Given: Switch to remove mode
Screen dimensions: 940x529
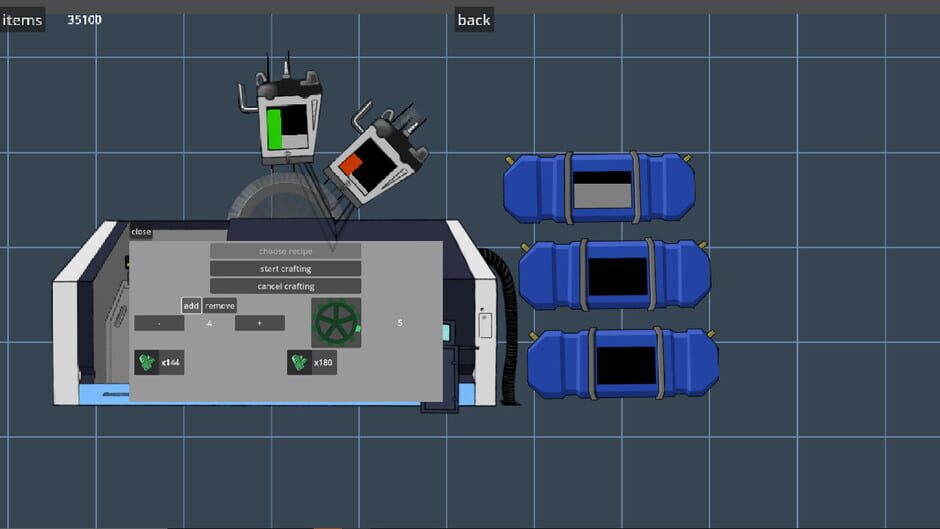Looking at the screenshot, I should click(220, 306).
